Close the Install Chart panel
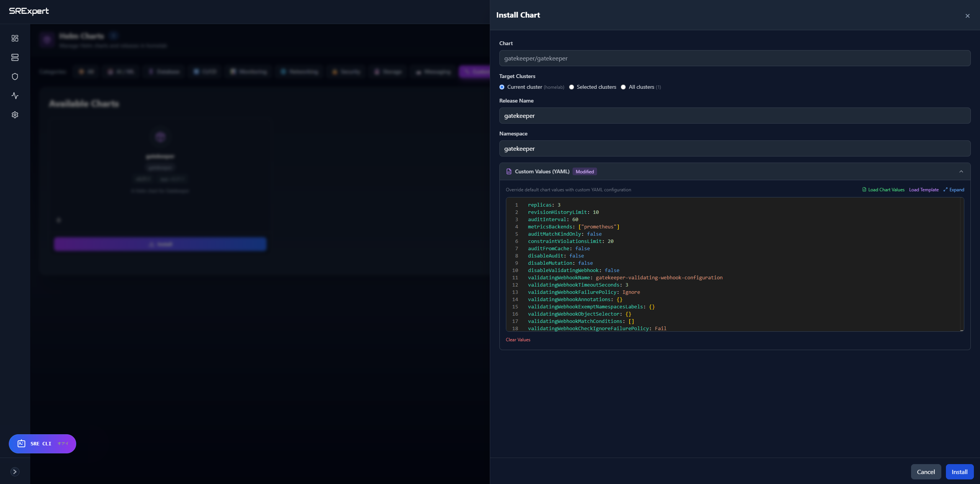 (x=967, y=16)
